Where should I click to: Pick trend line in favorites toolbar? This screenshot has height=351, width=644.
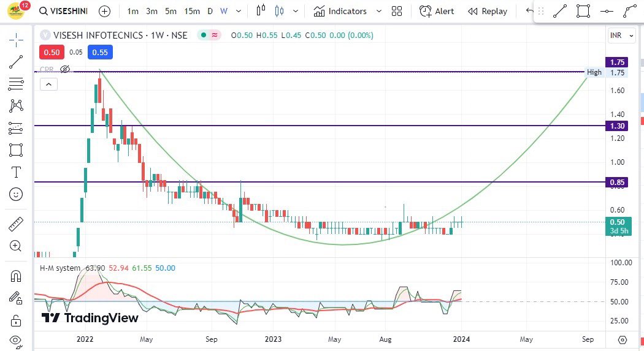(560, 12)
